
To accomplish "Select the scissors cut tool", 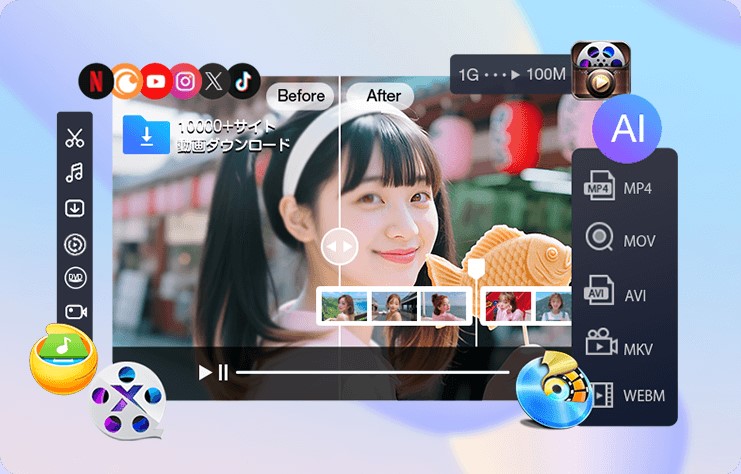I will click(75, 138).
